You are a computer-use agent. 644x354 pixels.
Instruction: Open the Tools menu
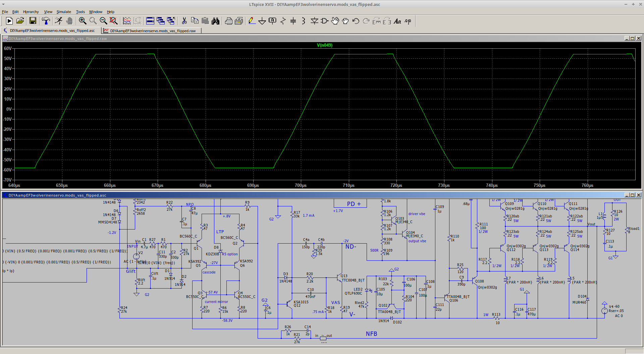click(x=80, y=12)
